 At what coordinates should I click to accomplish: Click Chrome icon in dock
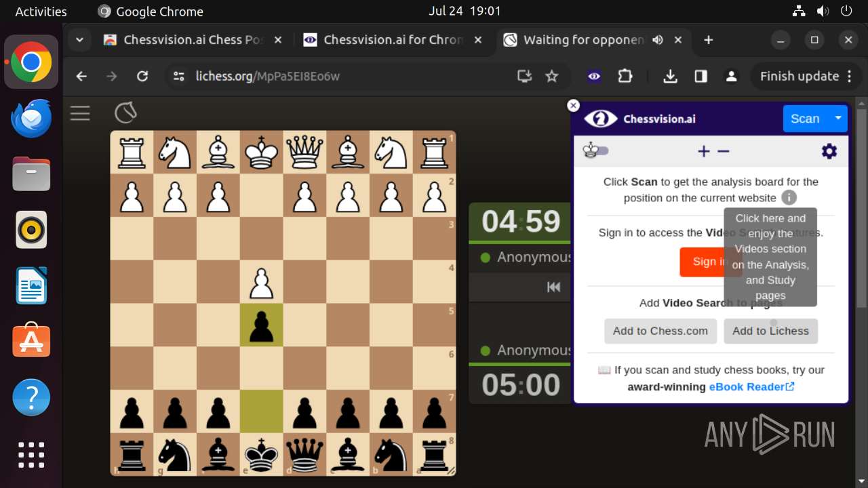click(x=31, y=62)
